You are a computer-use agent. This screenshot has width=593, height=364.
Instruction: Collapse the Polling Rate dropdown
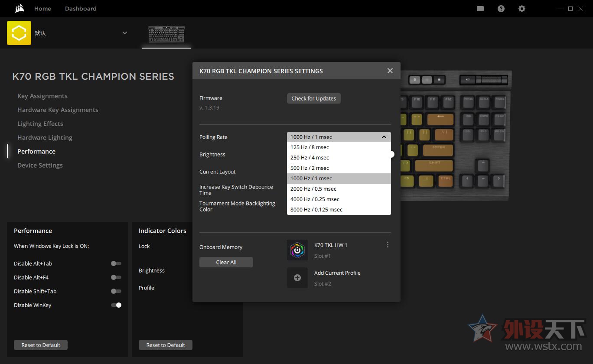point(384,137)
